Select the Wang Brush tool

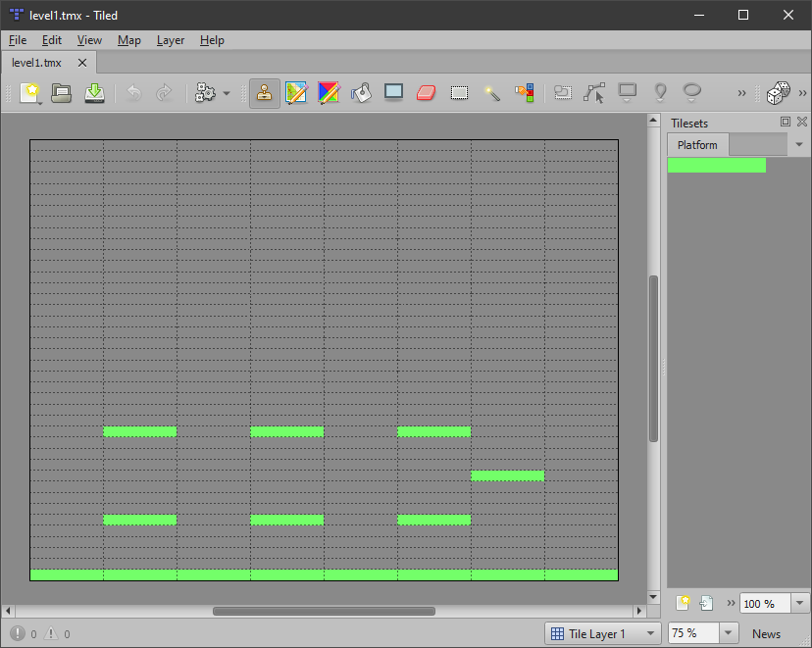(x=329, y=93)
